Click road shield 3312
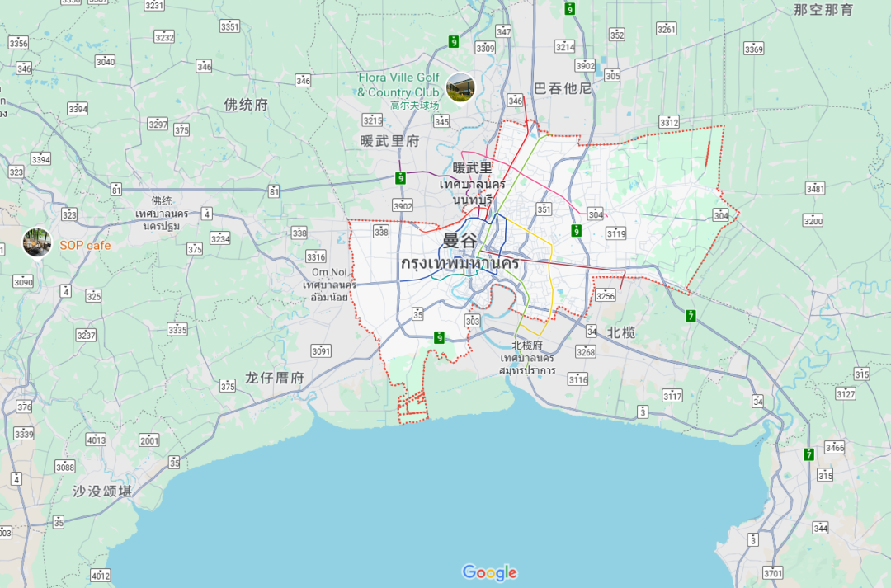The height and width of the screenshot is (588, 891). click(x=669, y=122)
